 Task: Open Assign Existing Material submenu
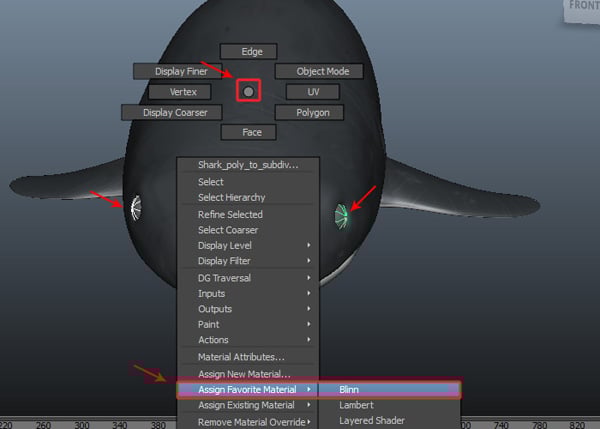(248, 405)
